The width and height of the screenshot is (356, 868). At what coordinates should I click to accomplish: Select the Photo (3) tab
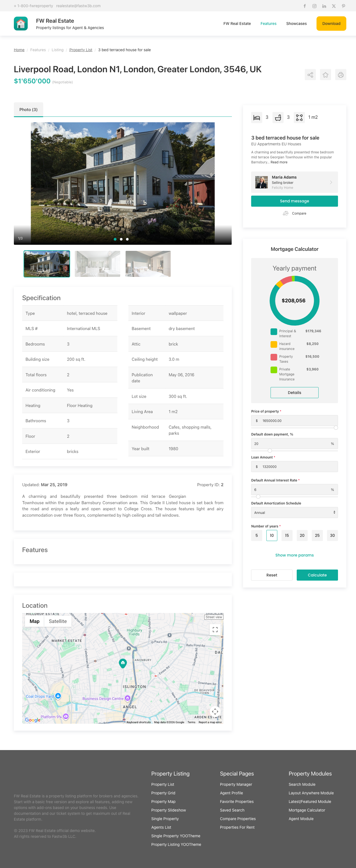coord(28,110)
